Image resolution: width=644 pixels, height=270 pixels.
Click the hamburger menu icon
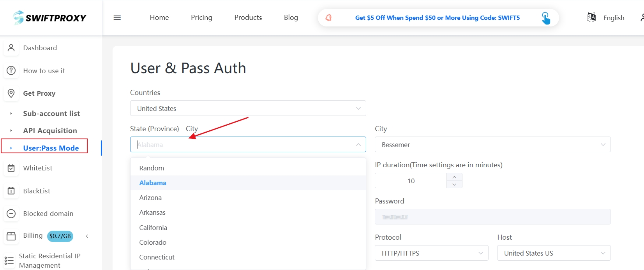pos(117,18)
